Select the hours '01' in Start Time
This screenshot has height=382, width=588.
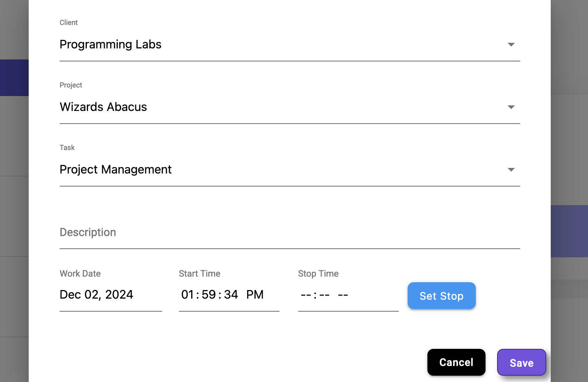[187, 295]
